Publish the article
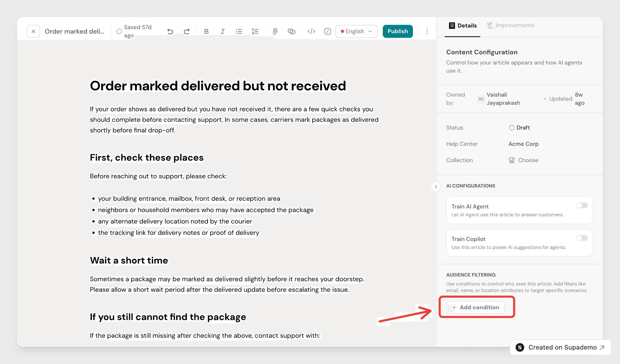620x364 pixels. tap(398, 31)
